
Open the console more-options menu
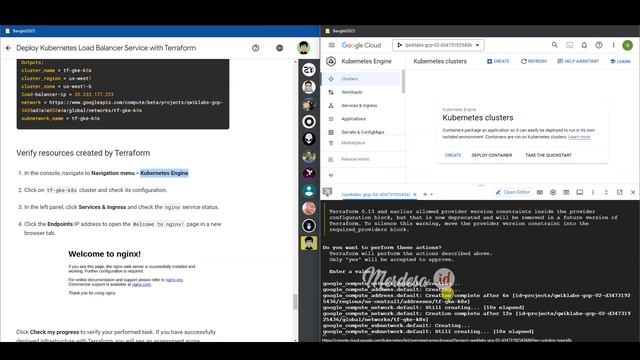[x=613, y=45]
